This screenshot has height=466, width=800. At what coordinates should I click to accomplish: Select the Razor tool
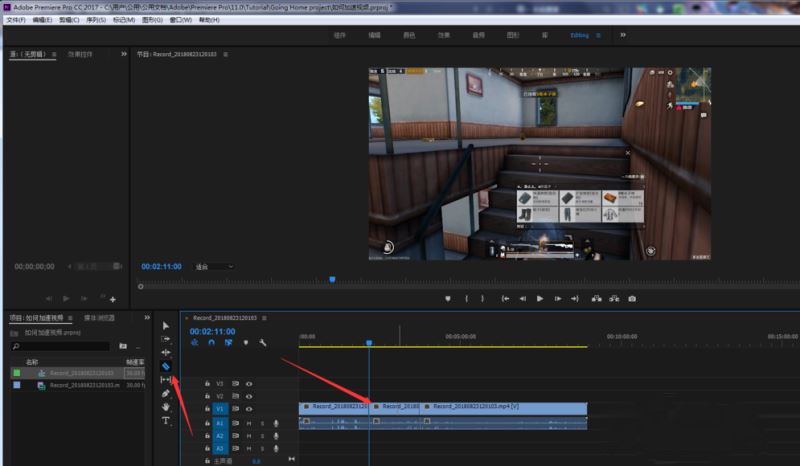pos(166,366)
